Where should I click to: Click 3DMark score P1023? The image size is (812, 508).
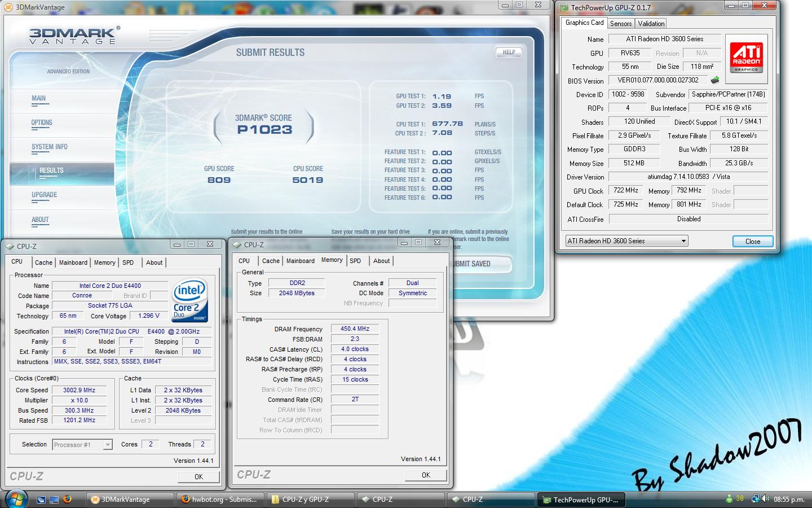click(x=264, y=130)
